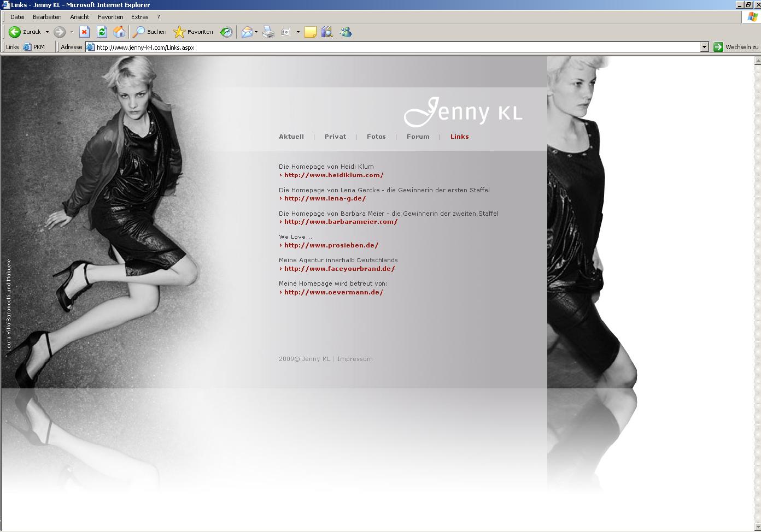Click the History (Verlauf) toolbar icon

(x=226, y=32)
